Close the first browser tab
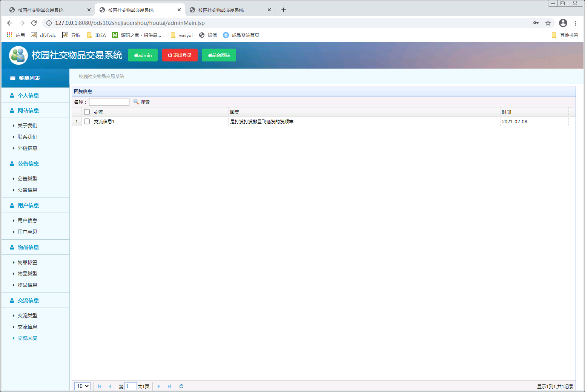 [x=89, y=10]
